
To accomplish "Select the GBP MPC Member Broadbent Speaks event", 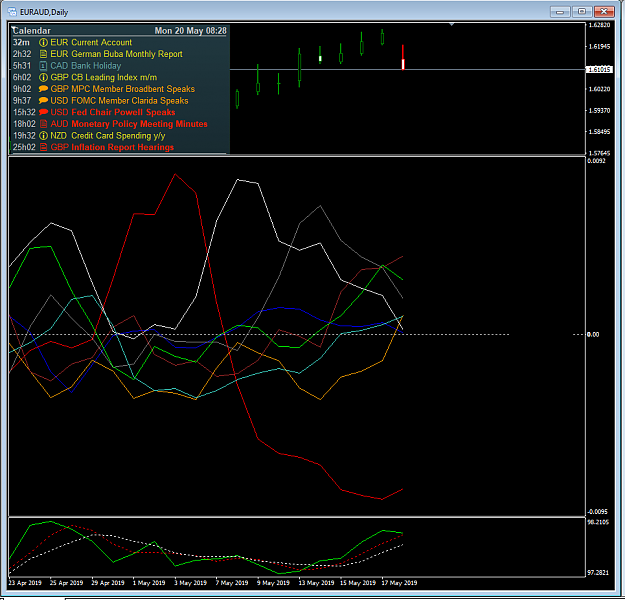I will coord(122,89).
